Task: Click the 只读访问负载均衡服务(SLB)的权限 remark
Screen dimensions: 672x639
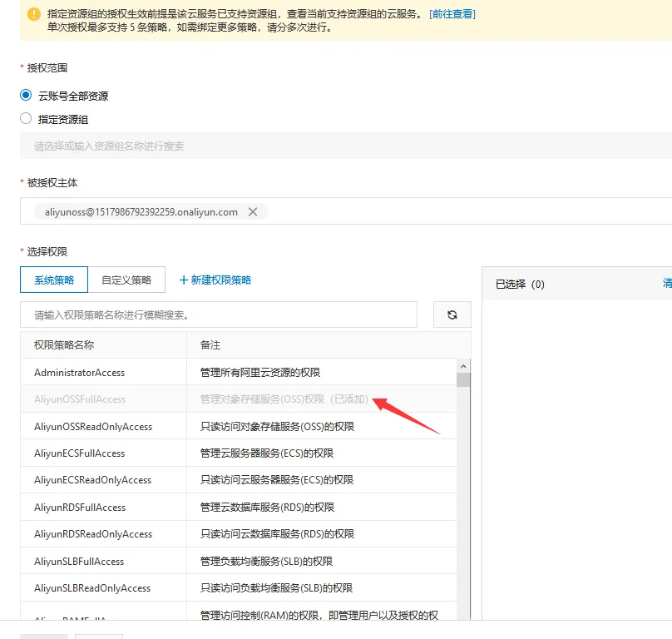Action: (x=276, y=587)
